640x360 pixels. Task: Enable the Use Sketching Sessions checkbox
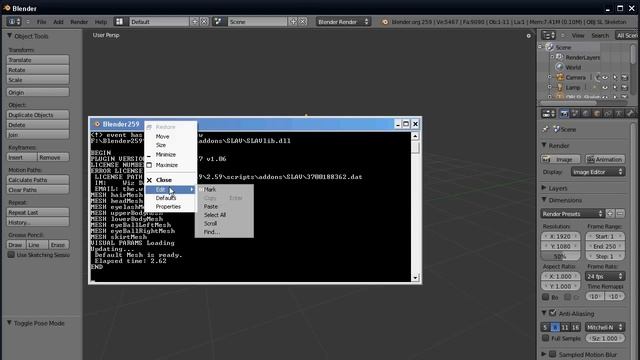click(x=11, y=255)
